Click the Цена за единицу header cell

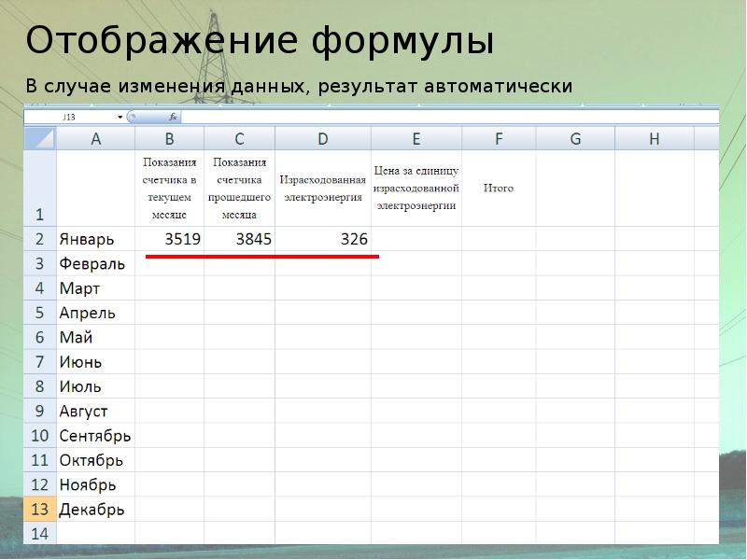(x=416, y=188)
